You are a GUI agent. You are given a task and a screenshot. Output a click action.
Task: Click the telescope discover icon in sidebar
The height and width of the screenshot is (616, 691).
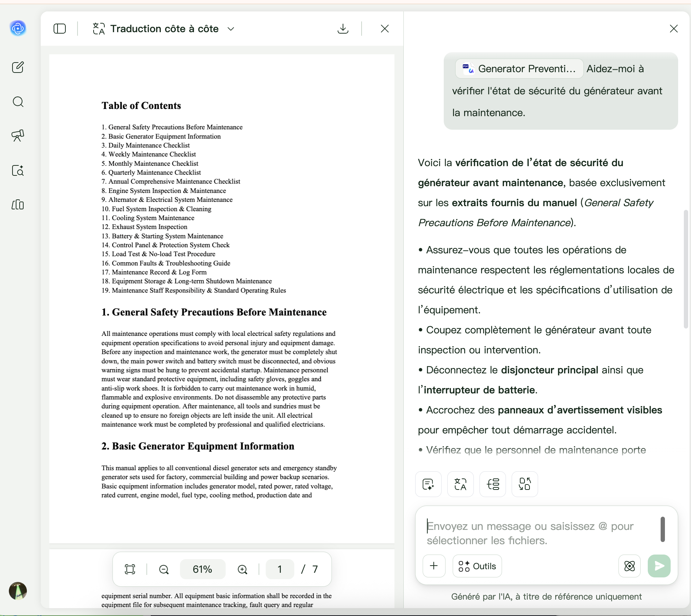click(x=18, y=136)
